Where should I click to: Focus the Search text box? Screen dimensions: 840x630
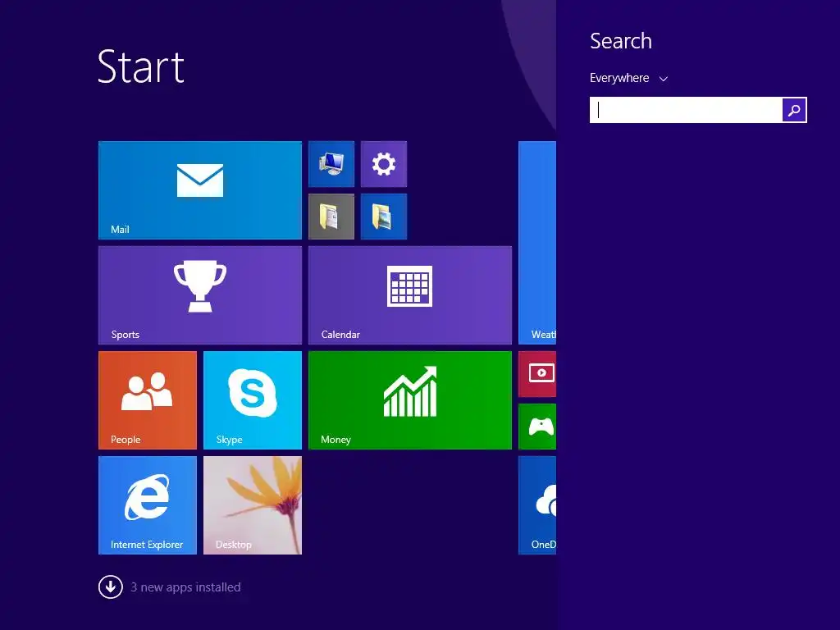click(686, 110)
